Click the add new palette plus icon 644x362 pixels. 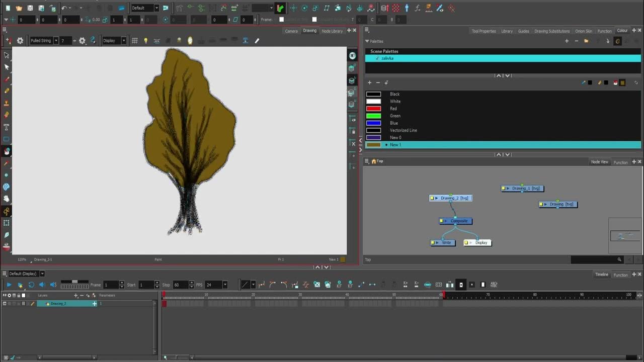click(567, 41)
